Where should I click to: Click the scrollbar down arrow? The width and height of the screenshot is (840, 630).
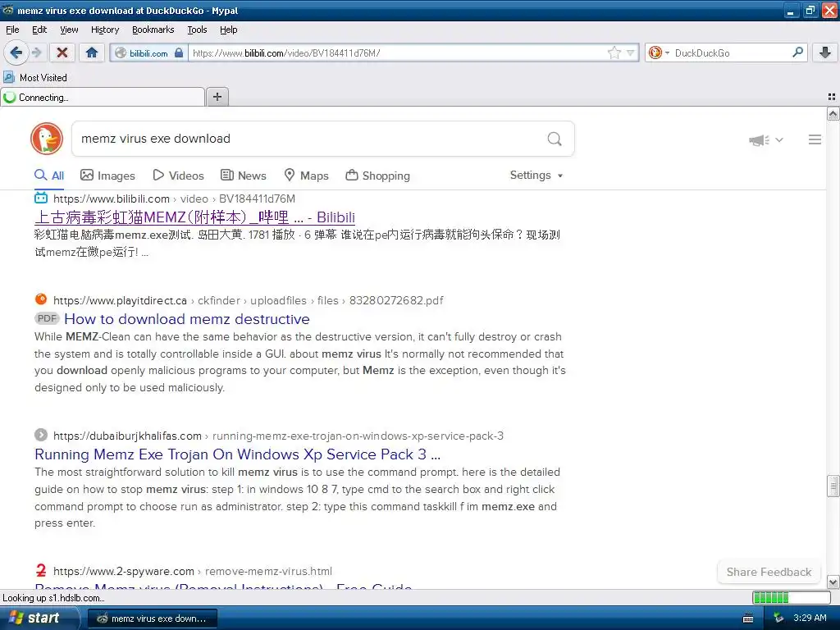coord(833,582)
